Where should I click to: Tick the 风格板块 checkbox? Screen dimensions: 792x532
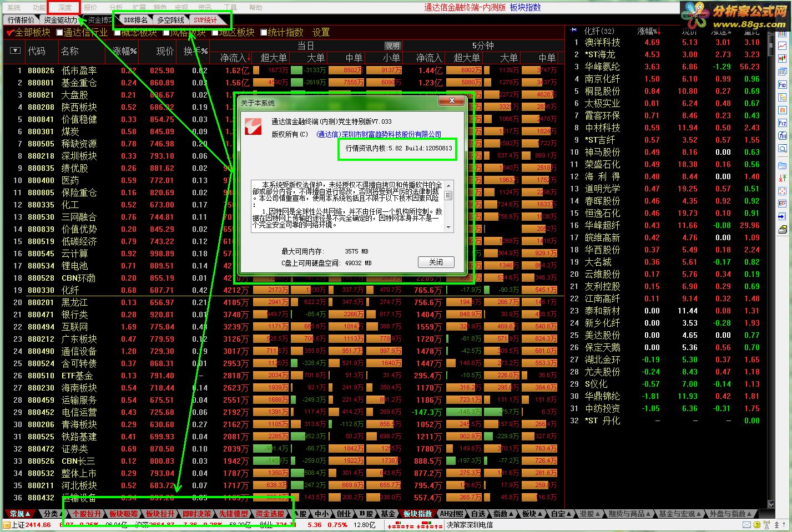(167, 33)
